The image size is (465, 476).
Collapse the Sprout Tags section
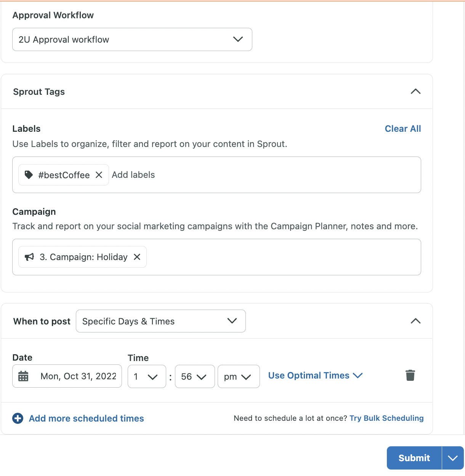(x=415, y=91)
